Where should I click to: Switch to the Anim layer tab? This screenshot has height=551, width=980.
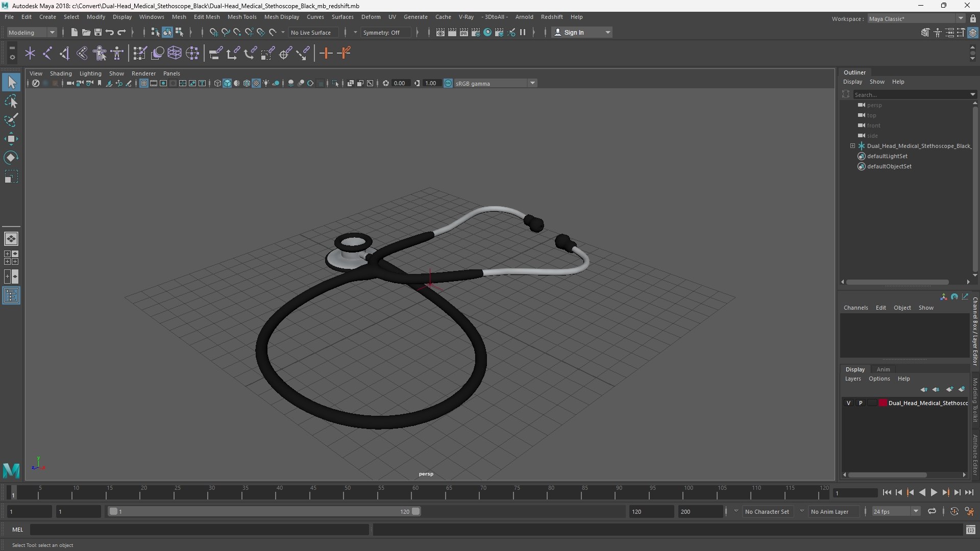pyautogui.click(x=883, y=369)
